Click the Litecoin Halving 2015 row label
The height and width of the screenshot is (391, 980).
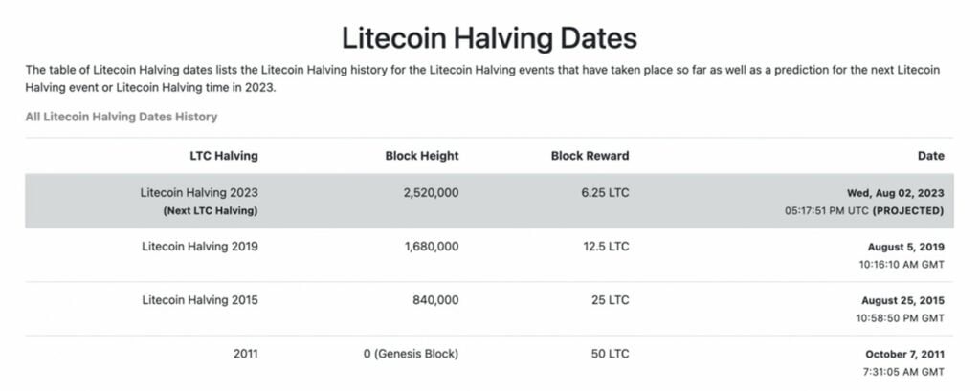coord(199,300)
